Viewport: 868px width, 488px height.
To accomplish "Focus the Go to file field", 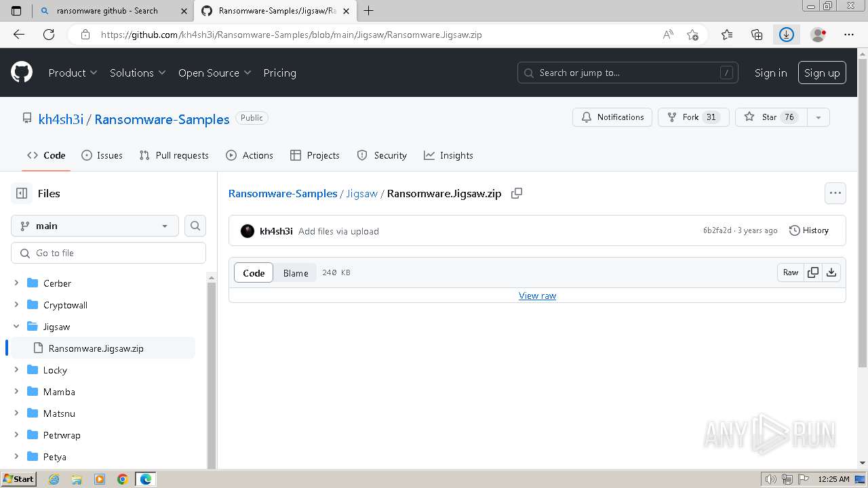I will tap(108, 253).
